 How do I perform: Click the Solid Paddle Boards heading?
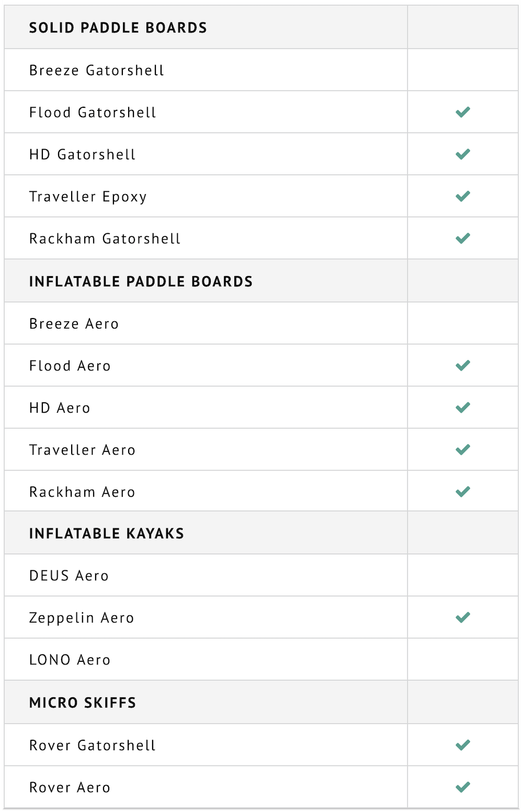(118, 28)
